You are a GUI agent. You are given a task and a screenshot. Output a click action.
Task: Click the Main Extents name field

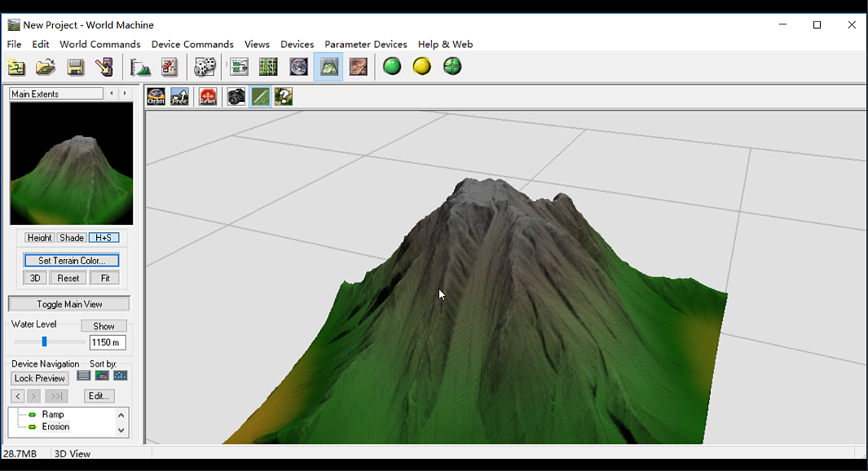tap(56, 94)
